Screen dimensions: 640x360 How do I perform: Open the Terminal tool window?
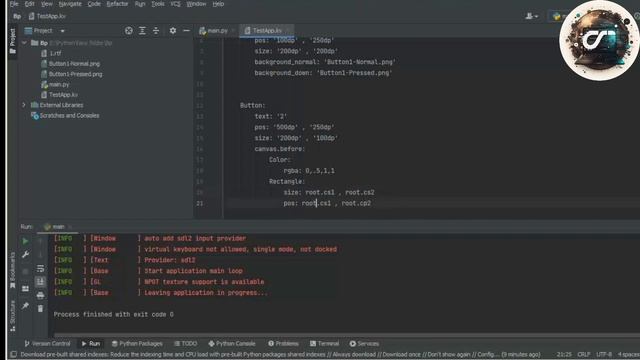324,344
